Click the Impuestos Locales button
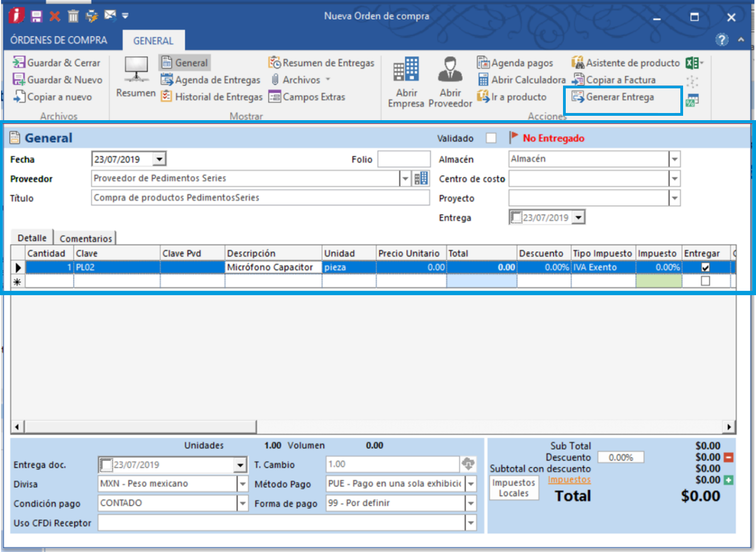This screenshot has height=552, width=756. (x=514, y=488)
